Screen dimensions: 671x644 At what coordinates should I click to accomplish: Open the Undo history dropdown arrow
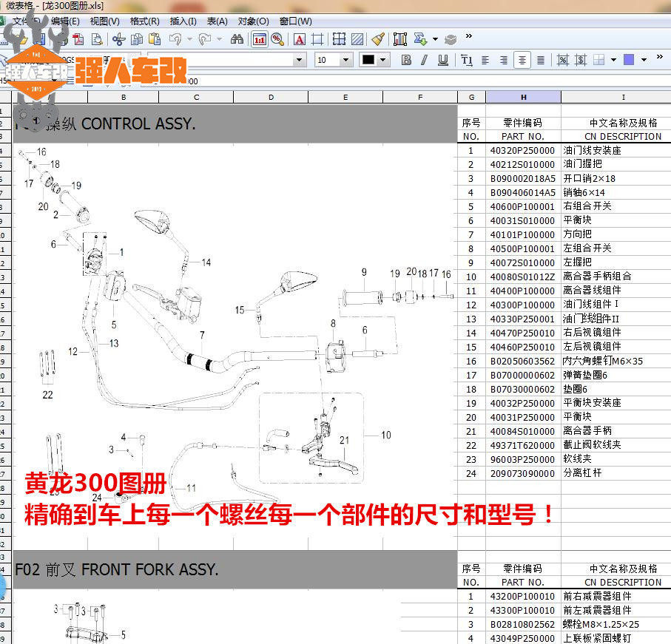coord(189,40)
